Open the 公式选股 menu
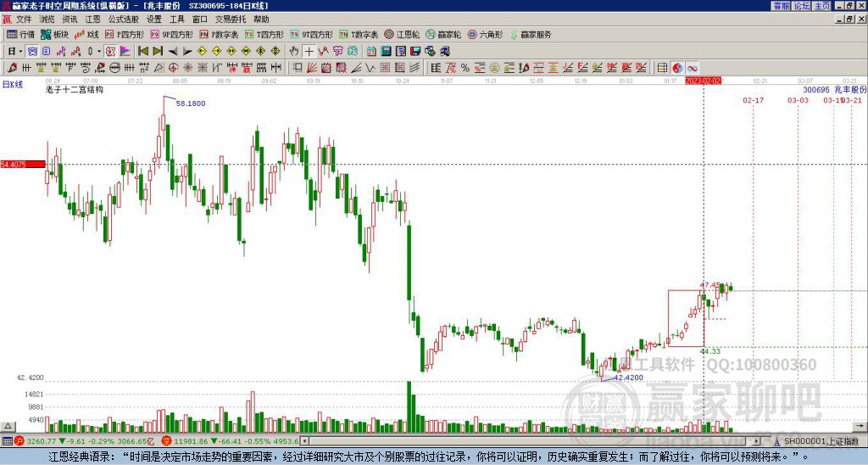The image size is (868, 465). [123, 18]
